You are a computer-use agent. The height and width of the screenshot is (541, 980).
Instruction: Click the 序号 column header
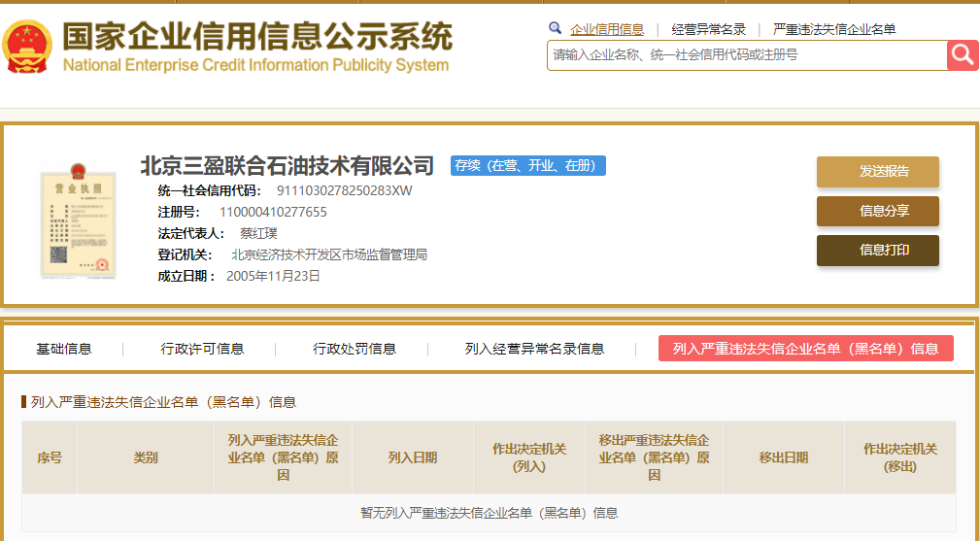coord(50,457)
